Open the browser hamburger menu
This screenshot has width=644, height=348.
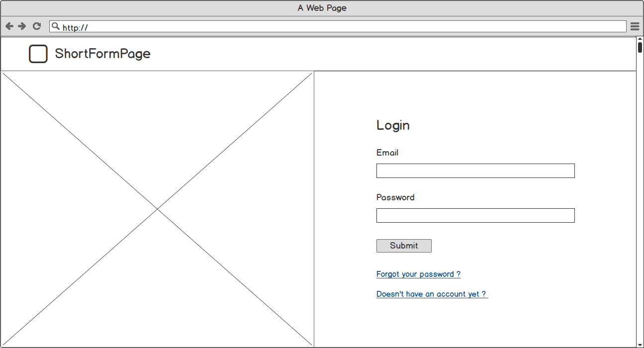(x=635, y=26)
